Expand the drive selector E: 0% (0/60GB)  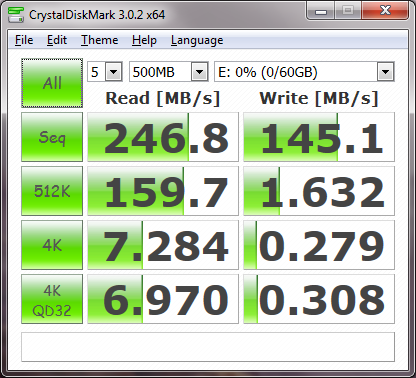click(x=304, y=72)
